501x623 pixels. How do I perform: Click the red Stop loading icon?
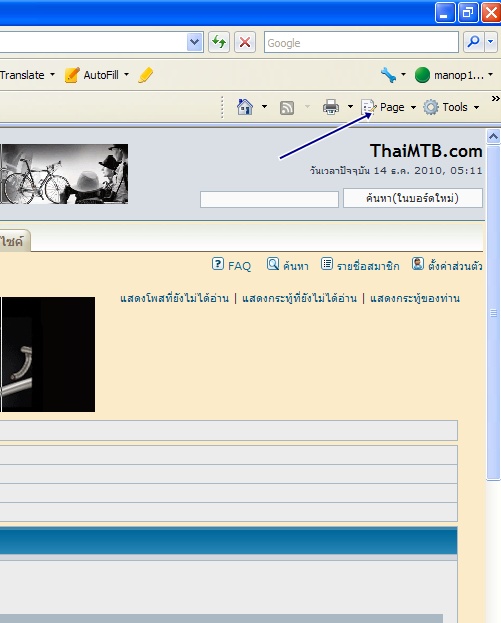[x=245, y=42]
